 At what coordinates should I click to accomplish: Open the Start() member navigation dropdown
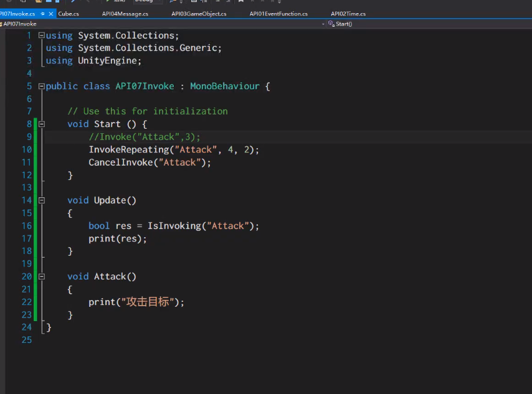click(429, 24)
